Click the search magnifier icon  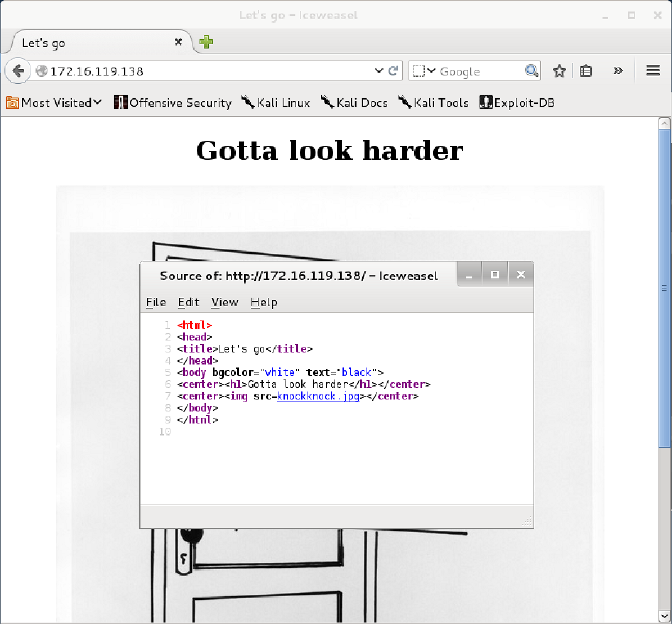(531, 71)
